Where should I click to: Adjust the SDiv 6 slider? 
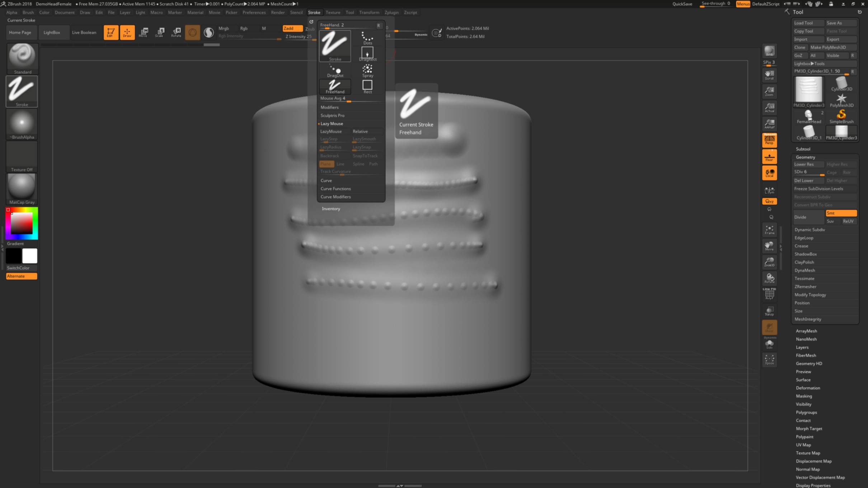point(808,172)
